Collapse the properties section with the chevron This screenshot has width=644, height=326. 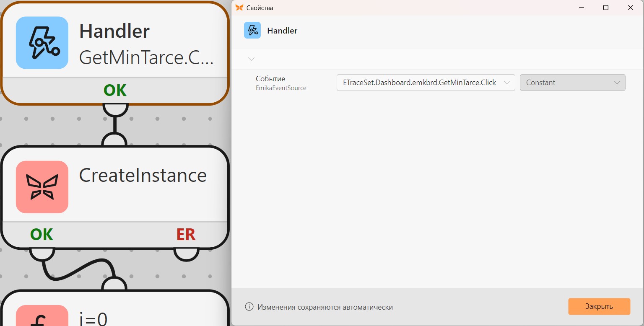(252, 59)
